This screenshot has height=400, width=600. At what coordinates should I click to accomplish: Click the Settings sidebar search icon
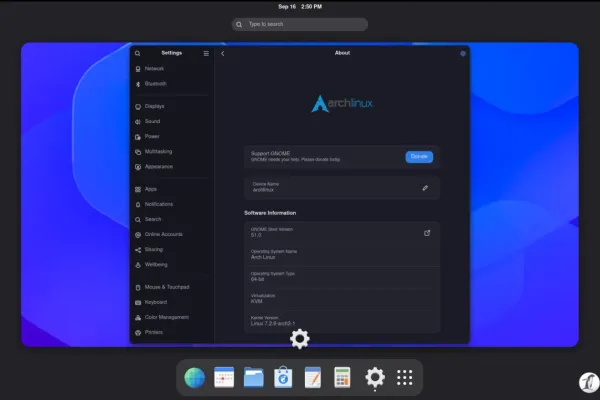[138, 54]
